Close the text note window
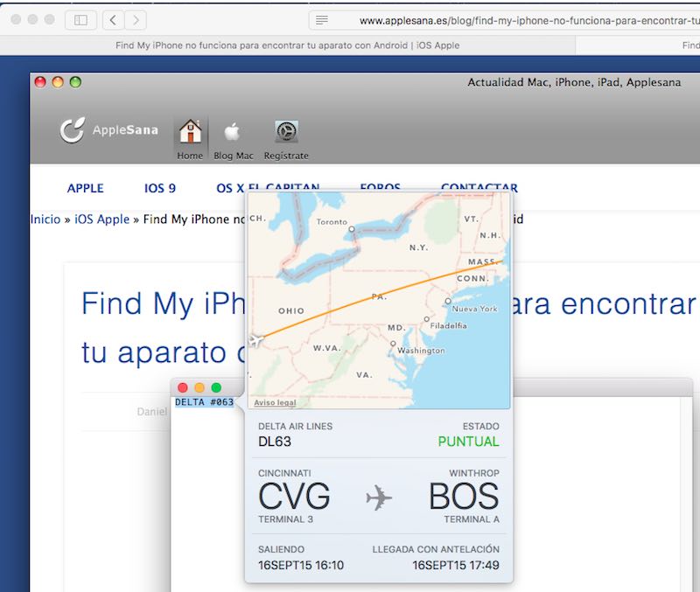700x592 pixels. tap(183, 387)
